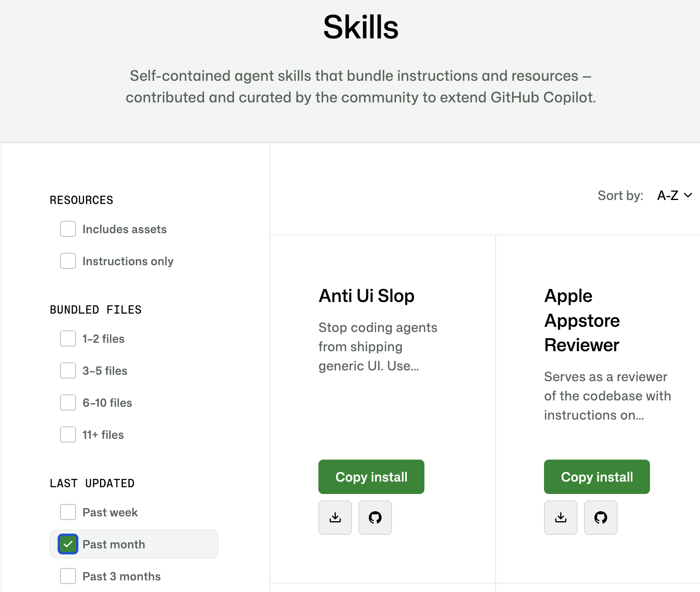
Task: Open the Sort by A-Z dropdown
Action: tap(674, 195)
